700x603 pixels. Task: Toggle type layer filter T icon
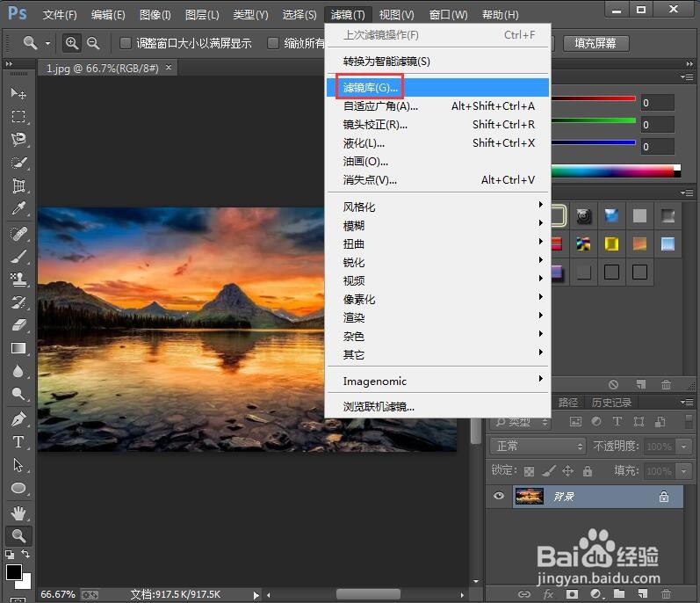pyautogui.click(x=617, y=421)
